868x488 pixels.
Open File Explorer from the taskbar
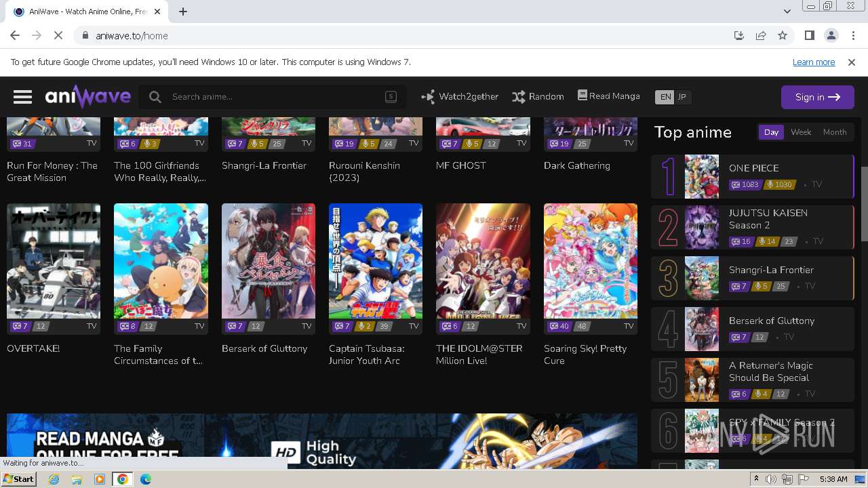77,479
